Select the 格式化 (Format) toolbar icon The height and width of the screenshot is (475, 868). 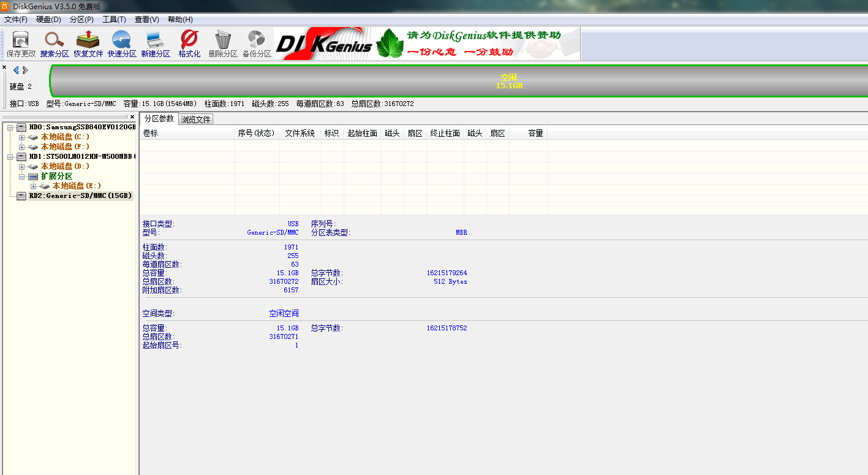(189, 44)
